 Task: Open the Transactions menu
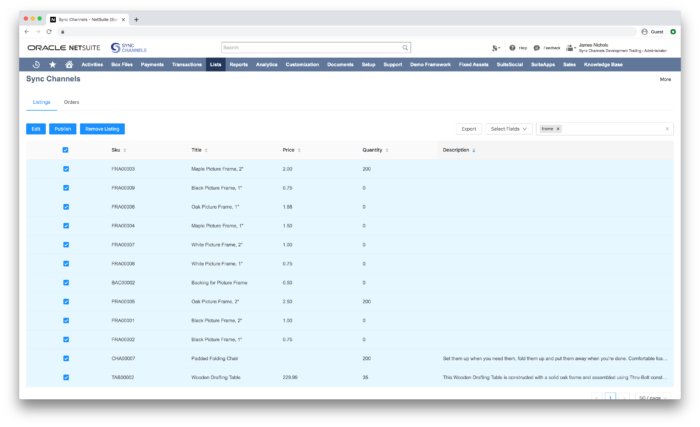pos(187,64)
